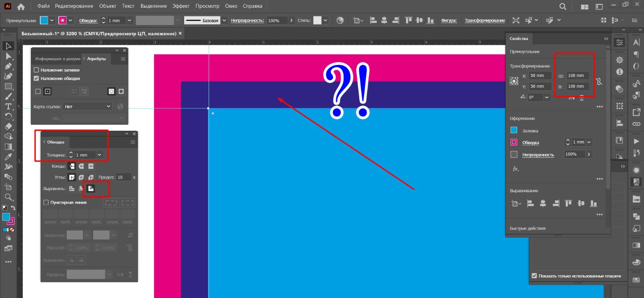Open the Файл menu
The height and width of the screenshot is (298, 644).
(43, 6)
